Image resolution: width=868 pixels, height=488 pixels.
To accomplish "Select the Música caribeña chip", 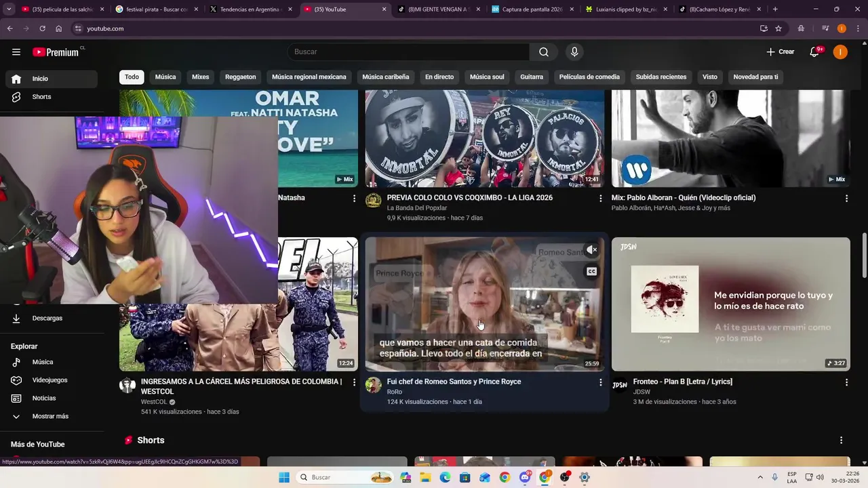I will pos(386,77).
